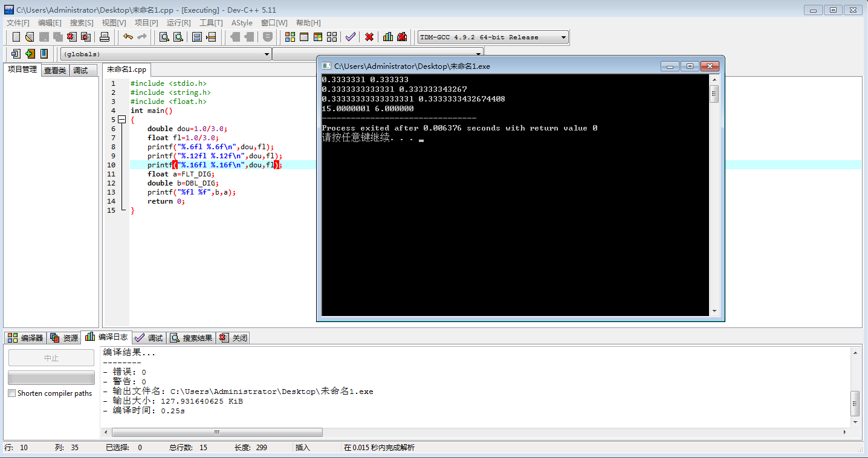Create a new source file
The height and width of the screenshot is (458, 868).
pos(16,37)
